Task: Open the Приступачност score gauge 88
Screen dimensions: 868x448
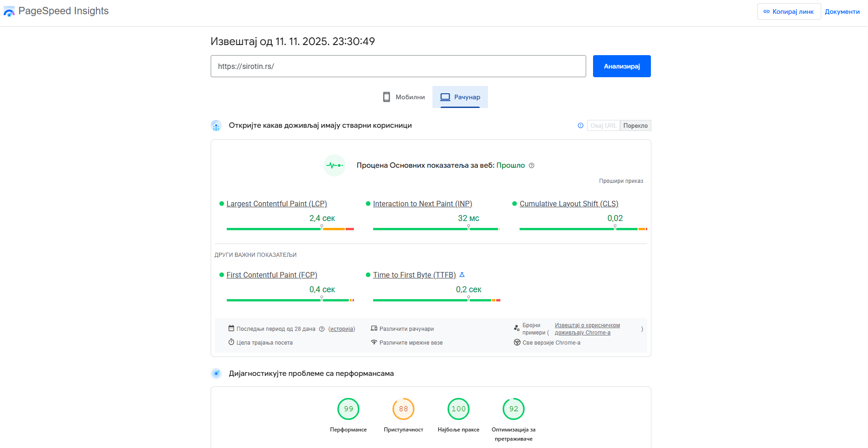Action: [x=403, y=409]
